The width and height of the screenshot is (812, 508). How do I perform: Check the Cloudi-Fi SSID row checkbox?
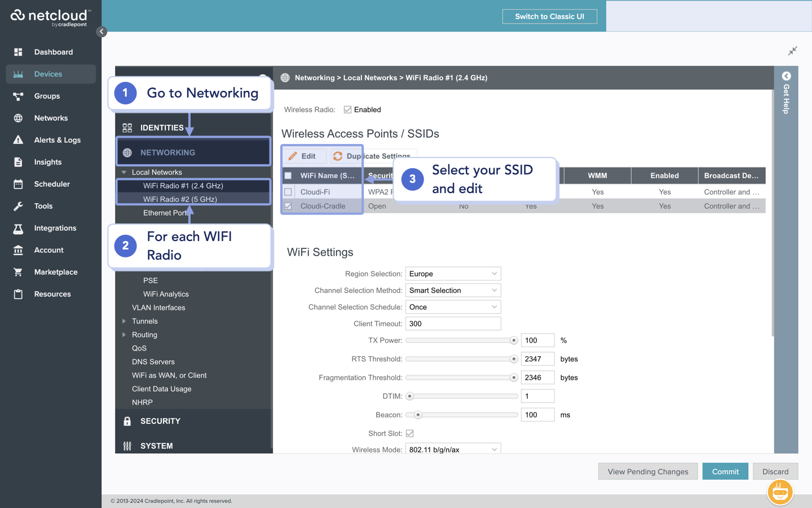[x=288, y=192]
